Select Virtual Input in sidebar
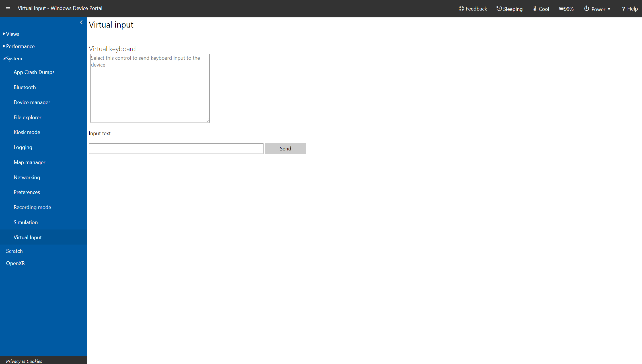 point(27,237)
